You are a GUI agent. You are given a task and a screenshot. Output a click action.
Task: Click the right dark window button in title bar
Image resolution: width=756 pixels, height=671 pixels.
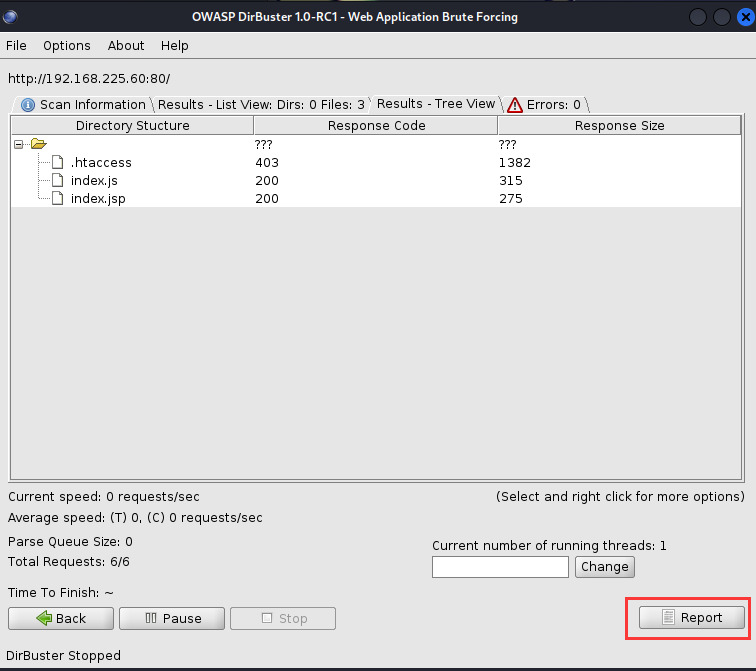point(722,17)
